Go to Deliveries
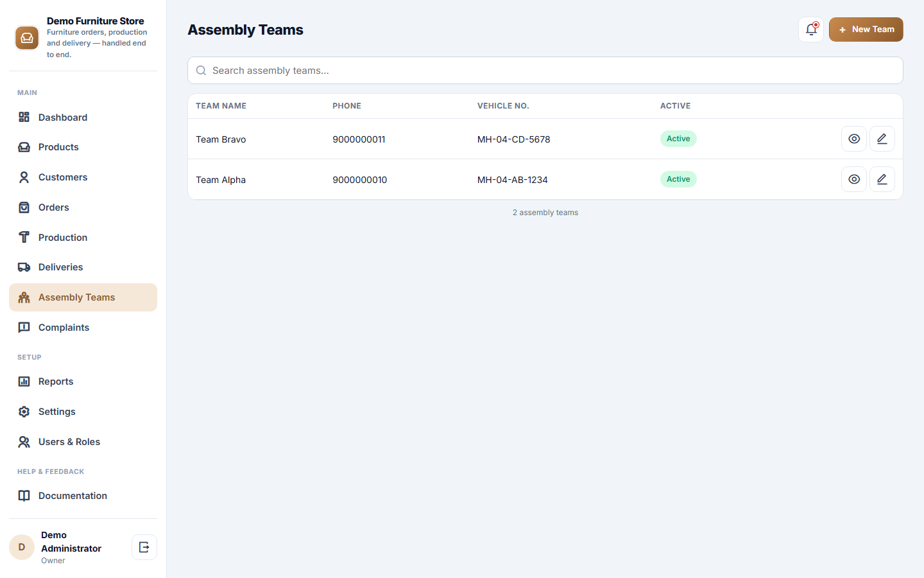Screen dimensions: 924x578 pos(83,267)
